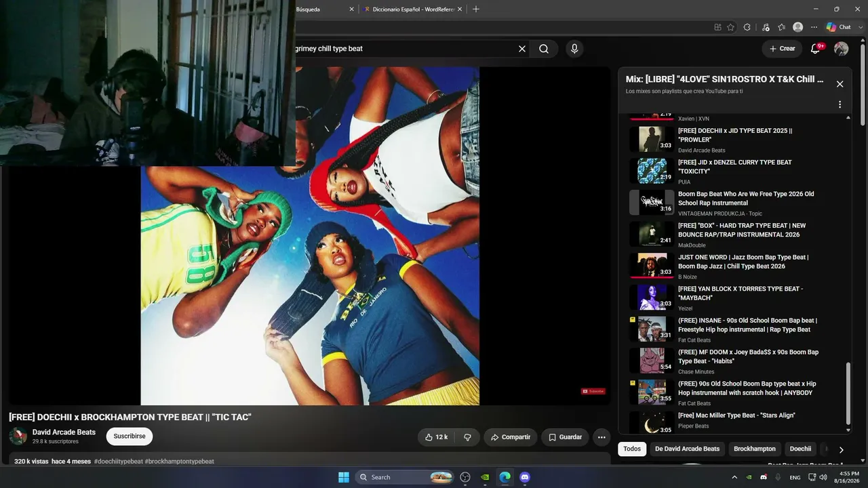The image size is (868, 488).
Task: Click the Compartir share button
Action: [x=510, y=437]
